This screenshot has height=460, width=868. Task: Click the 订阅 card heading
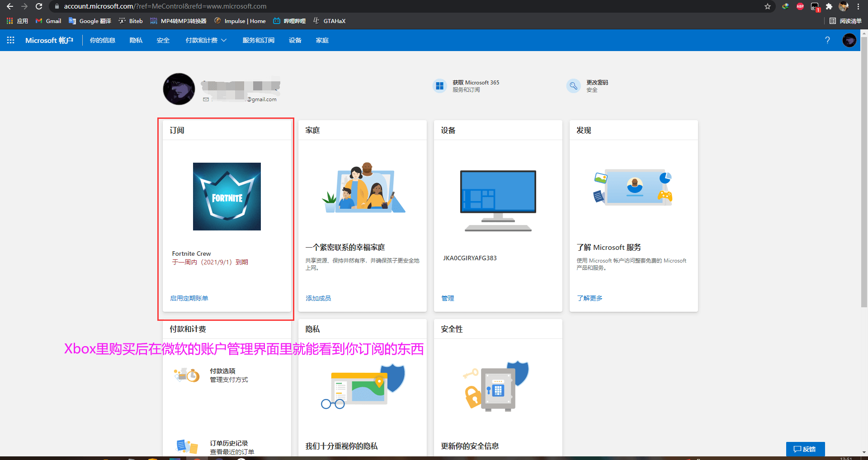(x=177, y=130)
